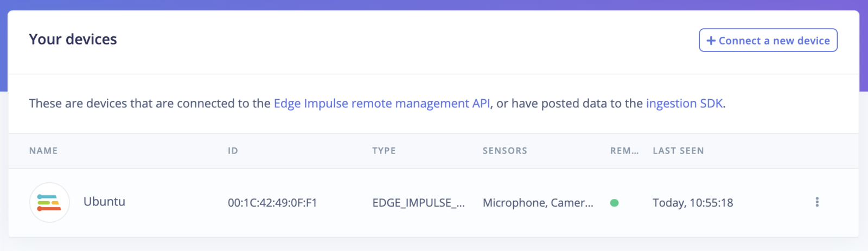Open the ingestion SDK link
The image size is (868, 251).
[685, 103]
